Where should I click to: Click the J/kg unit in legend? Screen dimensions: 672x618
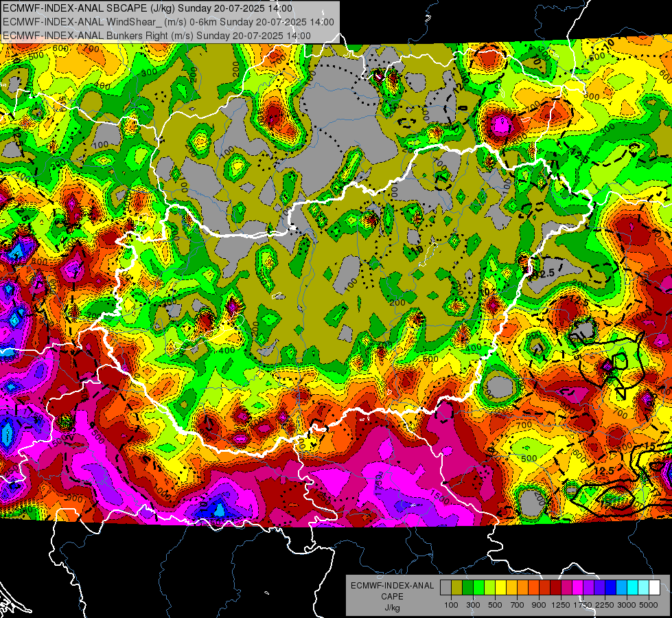point(392,608)
